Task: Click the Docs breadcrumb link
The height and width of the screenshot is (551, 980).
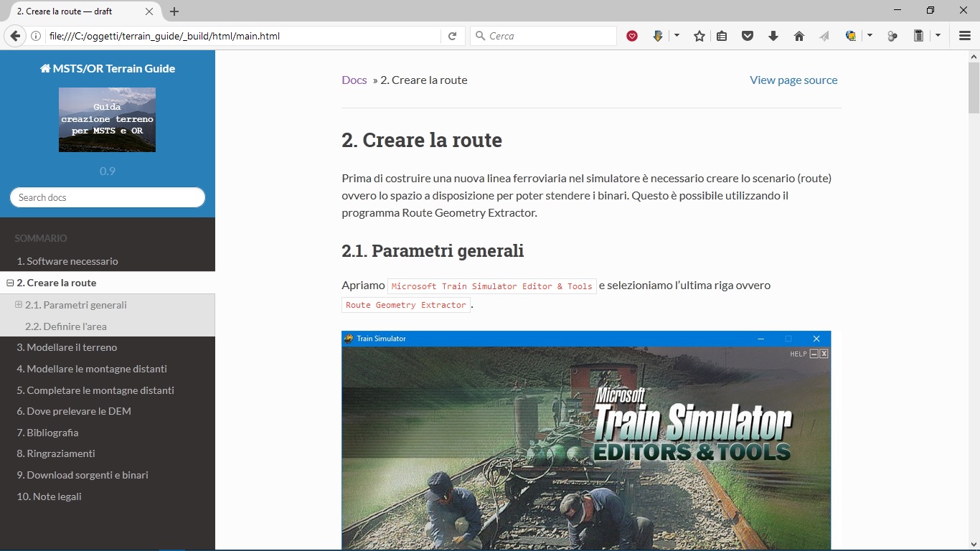Action: [354, 80]
